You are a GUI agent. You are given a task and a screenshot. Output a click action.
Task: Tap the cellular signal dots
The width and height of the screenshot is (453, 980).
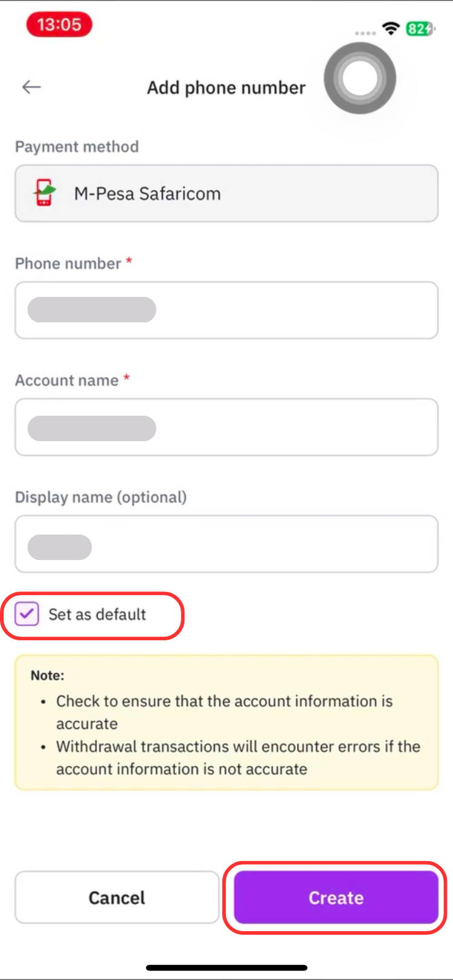tap(365, 33)
